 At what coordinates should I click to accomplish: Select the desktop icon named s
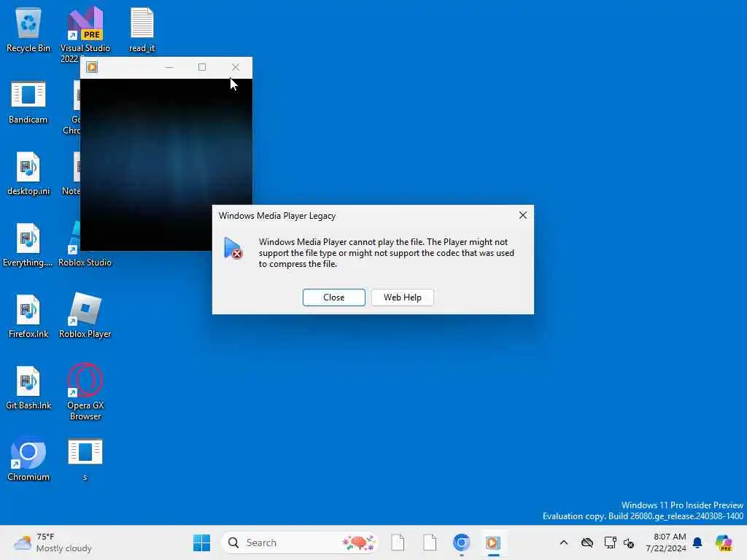tap(85, 459)
